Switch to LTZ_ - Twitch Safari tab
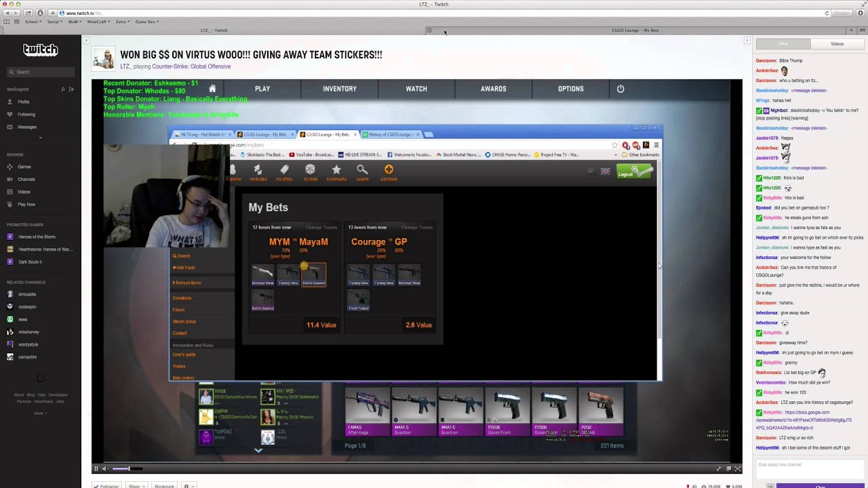 pyautogui.click(x=214, y=30)
